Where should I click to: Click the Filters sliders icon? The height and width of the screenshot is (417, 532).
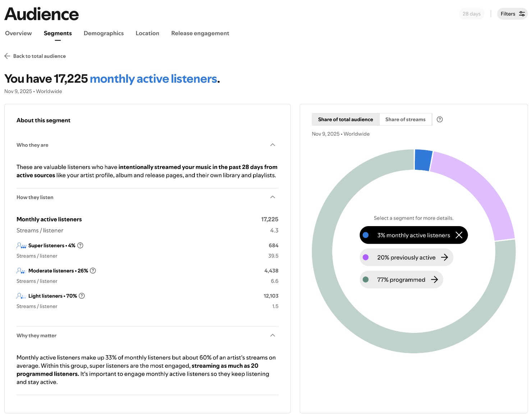522,14
